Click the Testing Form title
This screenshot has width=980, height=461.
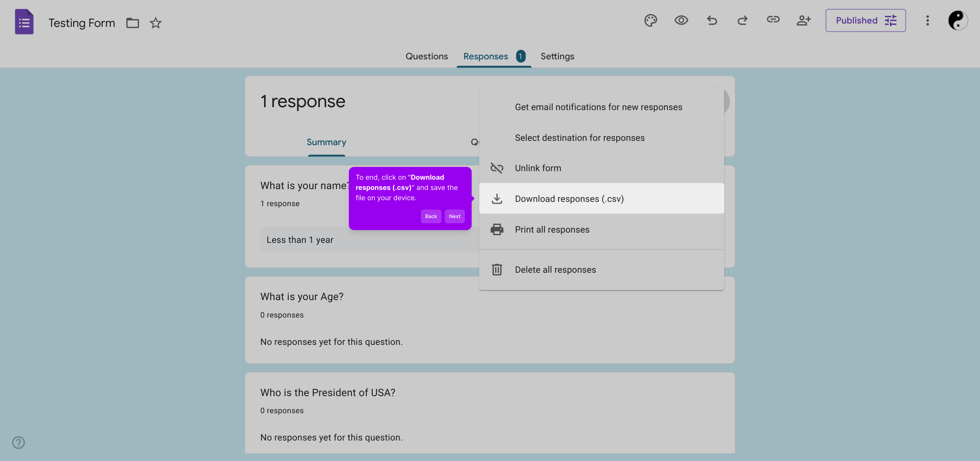point(81,23)
